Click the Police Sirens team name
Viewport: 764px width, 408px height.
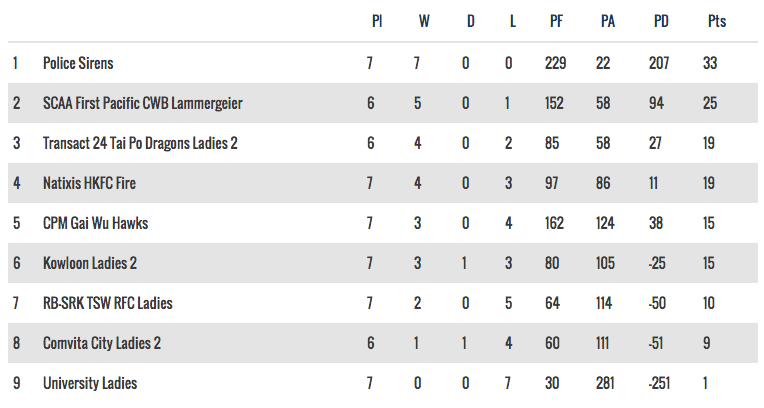[78, 63]
